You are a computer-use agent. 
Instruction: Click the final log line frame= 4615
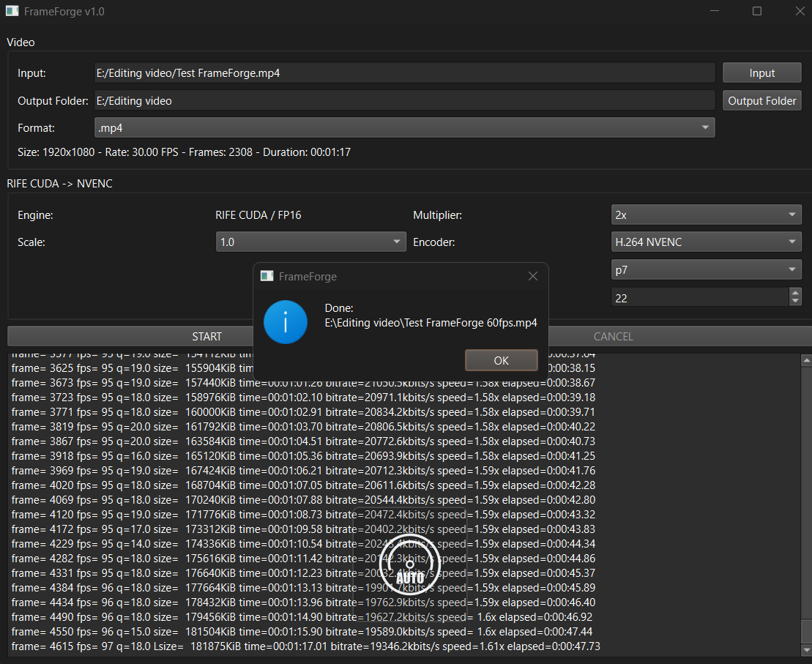pos(305,646)
